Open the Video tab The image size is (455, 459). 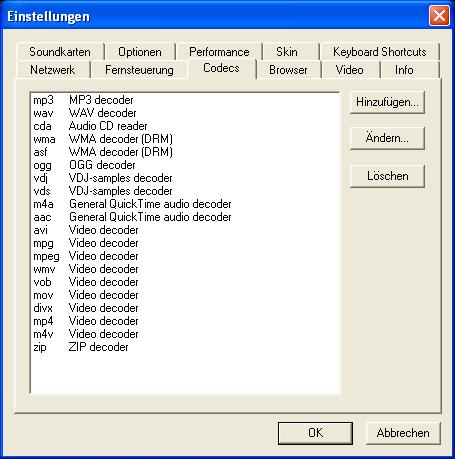pyautogui.click(x=350, y=70)
